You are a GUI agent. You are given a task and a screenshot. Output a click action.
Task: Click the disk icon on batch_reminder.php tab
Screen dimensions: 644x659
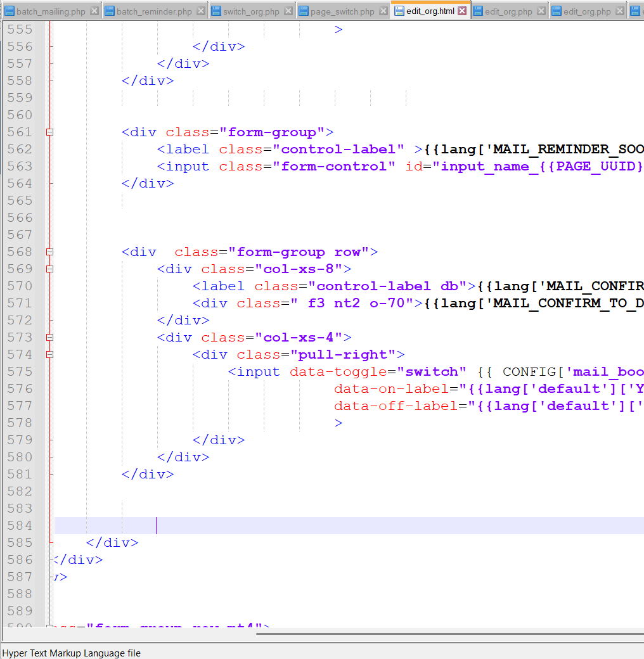110,11
